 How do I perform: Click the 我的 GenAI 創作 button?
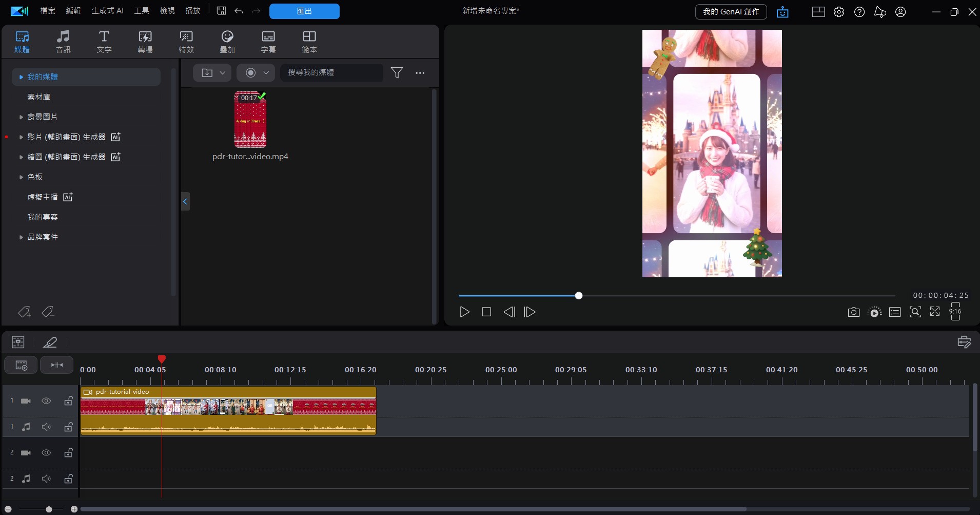[731, 12]
